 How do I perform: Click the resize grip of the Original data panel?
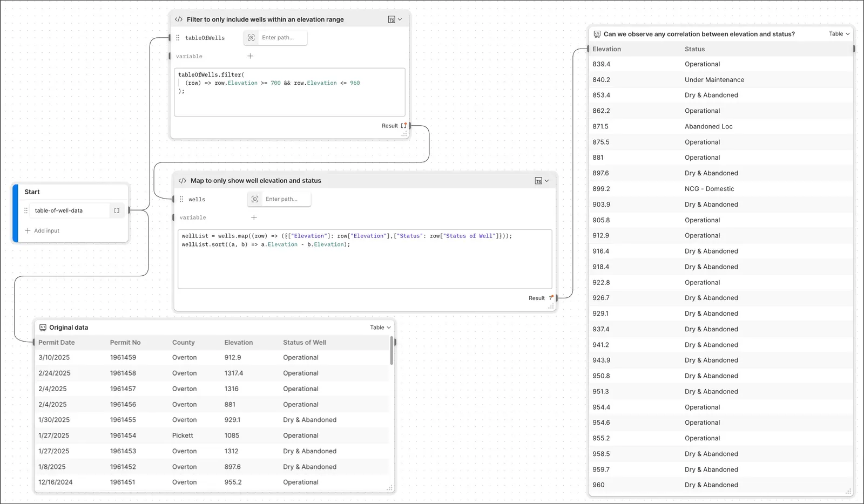pyautogui.click(x=389, y=488)
